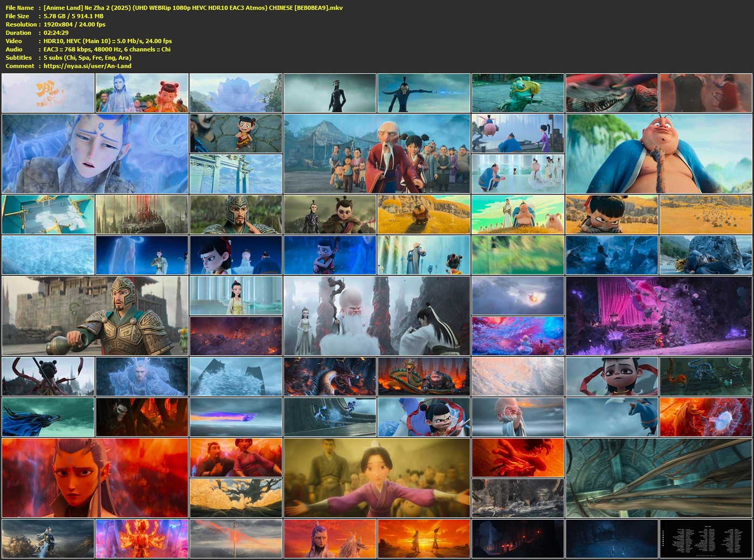Click the "File Name" label

20,8
